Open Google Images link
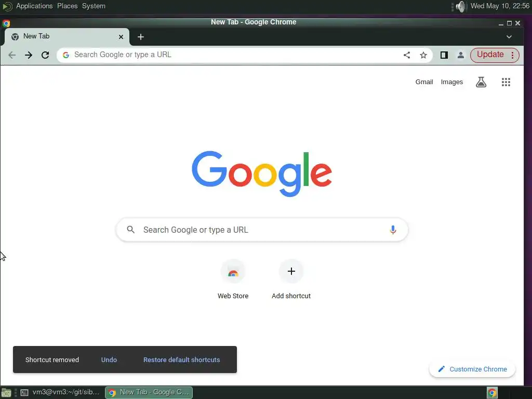 451,82
